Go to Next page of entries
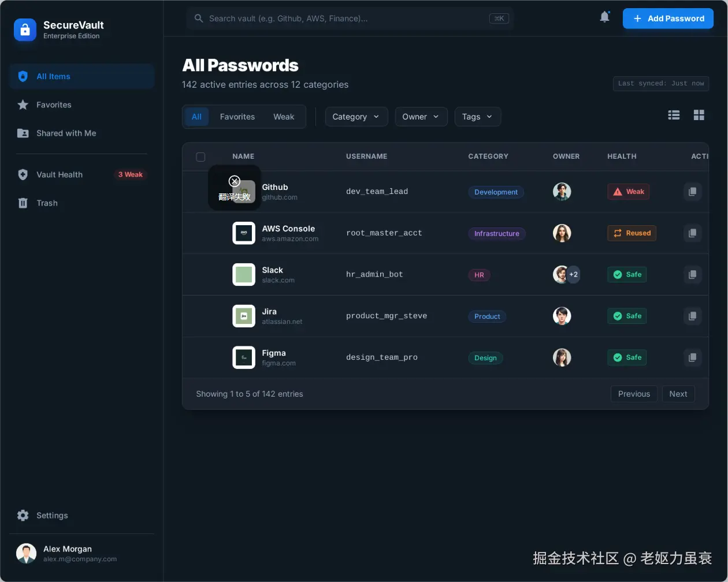Screen dimensions: 728x582 (678, 394)
